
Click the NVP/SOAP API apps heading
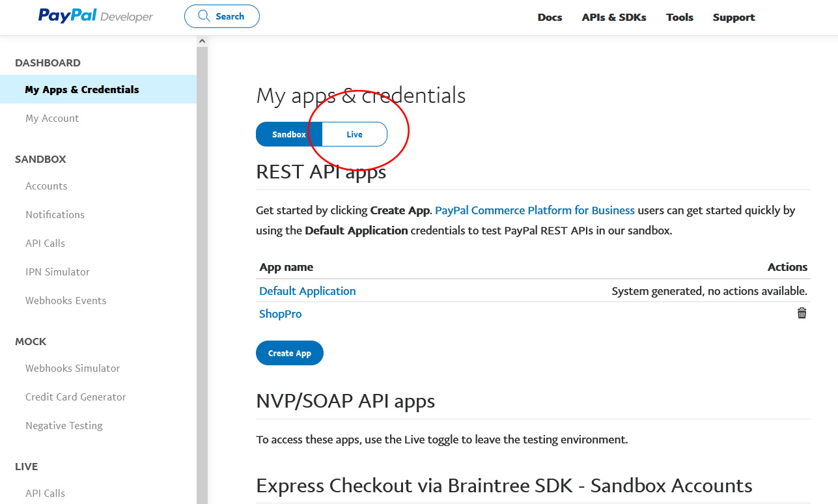345,401
